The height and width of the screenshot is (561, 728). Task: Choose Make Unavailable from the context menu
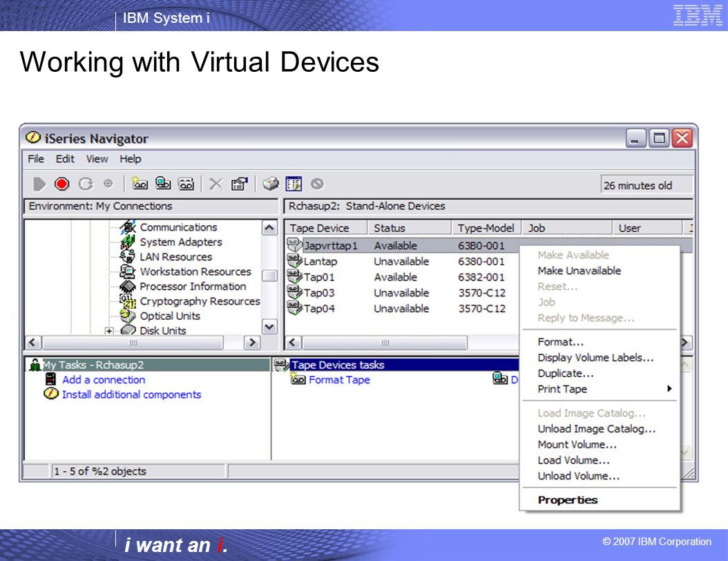click(579, 271)
